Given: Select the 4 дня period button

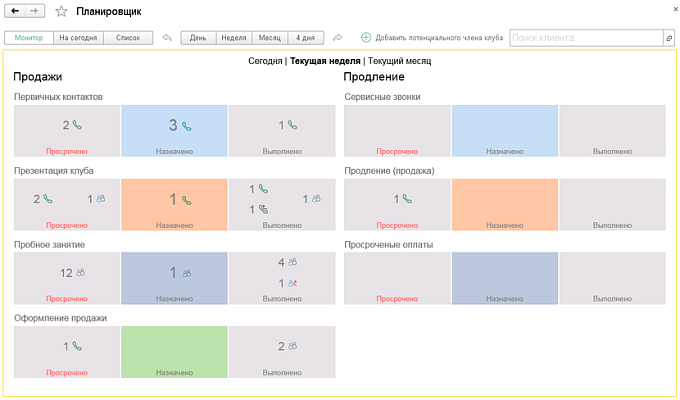Looking at the screenshot, I should [306, 38].
